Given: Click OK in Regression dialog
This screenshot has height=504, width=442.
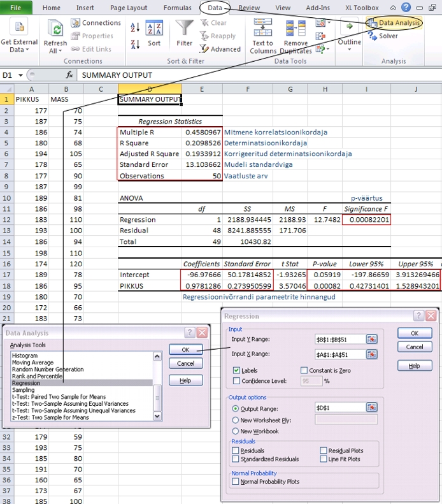Looking at the screenshot, I should coord(415,333).
